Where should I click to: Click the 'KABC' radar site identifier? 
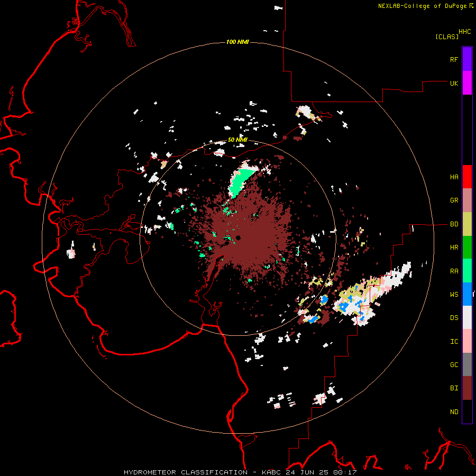[x=272, y=472]
